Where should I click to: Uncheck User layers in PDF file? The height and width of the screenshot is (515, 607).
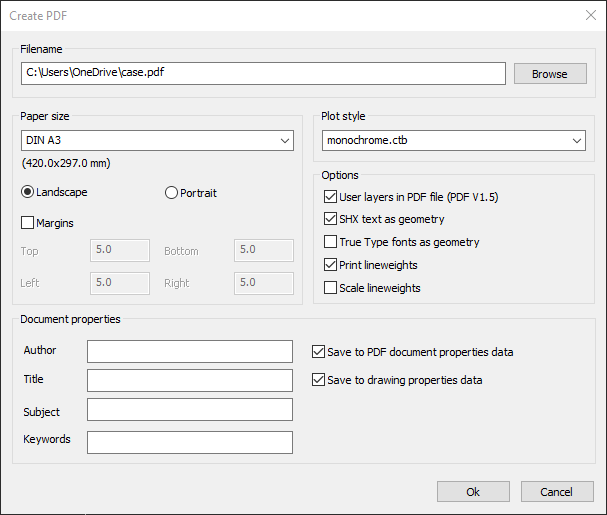(331, 197)
